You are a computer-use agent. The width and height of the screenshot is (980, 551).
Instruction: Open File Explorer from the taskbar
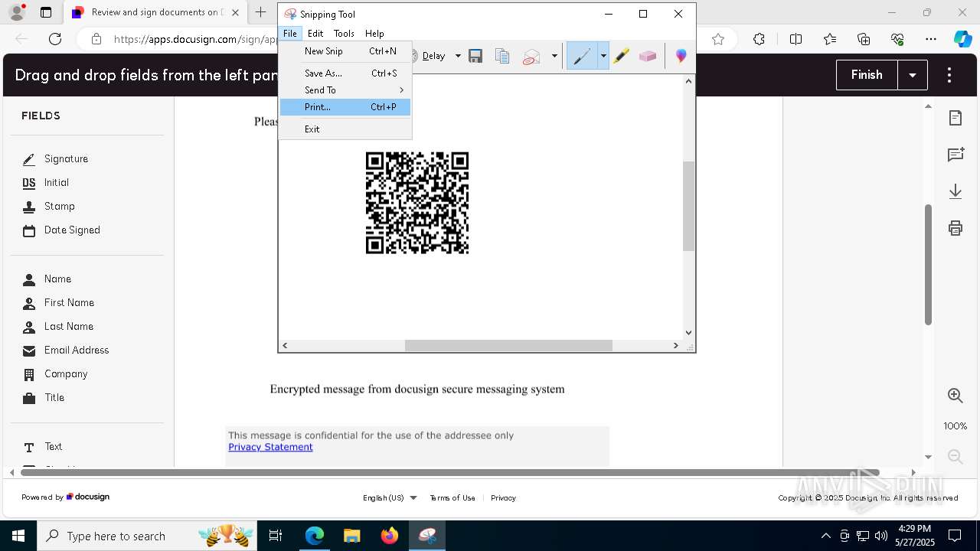click(x=351, y=536)
